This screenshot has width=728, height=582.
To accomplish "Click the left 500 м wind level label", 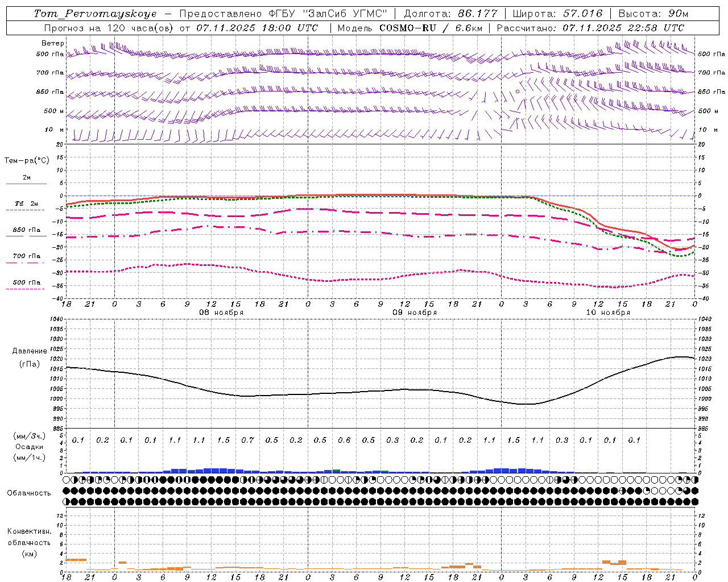I will pyautogui.click(x=54, y=111).
